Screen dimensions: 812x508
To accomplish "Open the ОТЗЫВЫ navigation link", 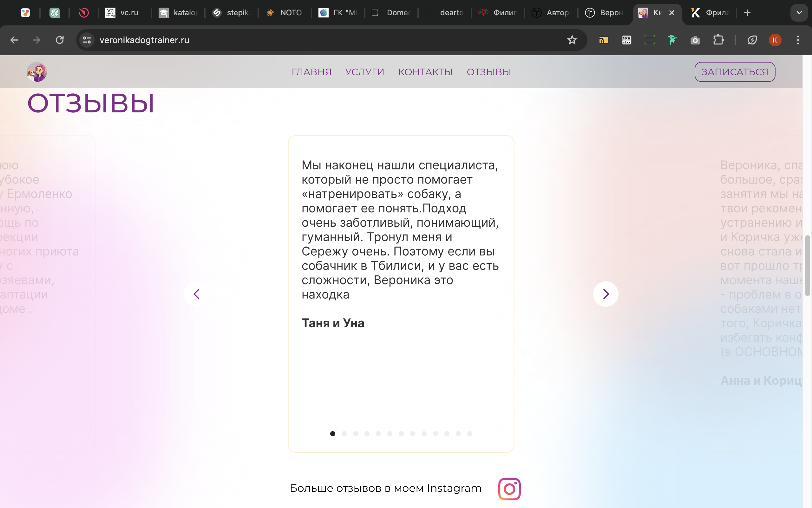I will (489, 72).
